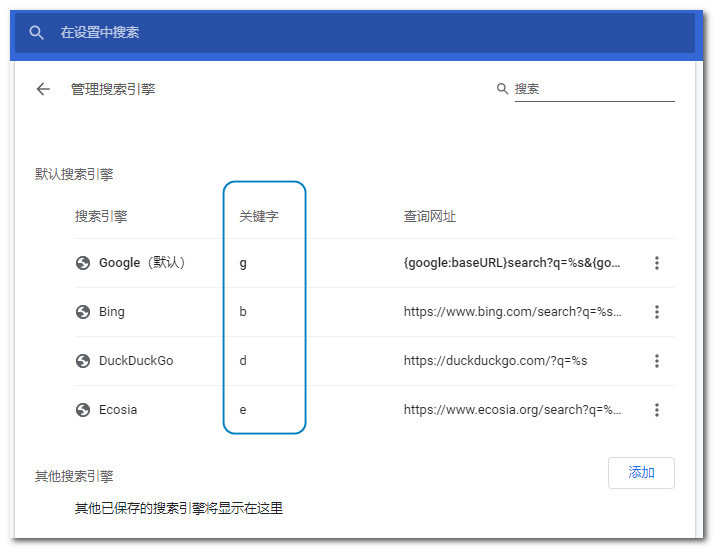Viewport: 714px width, 549px height.
Task: Click the back arrow next to 管理搜索引擎
Action: (43, 89)
